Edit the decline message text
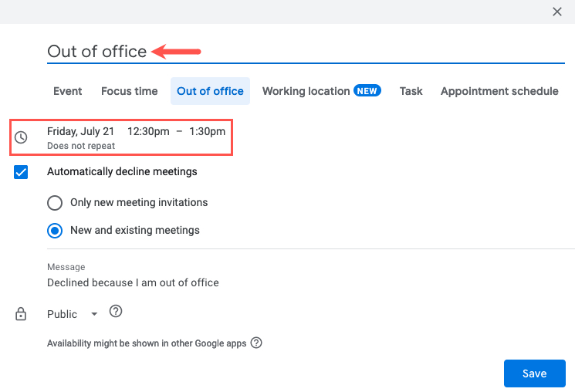 point(133,282)
